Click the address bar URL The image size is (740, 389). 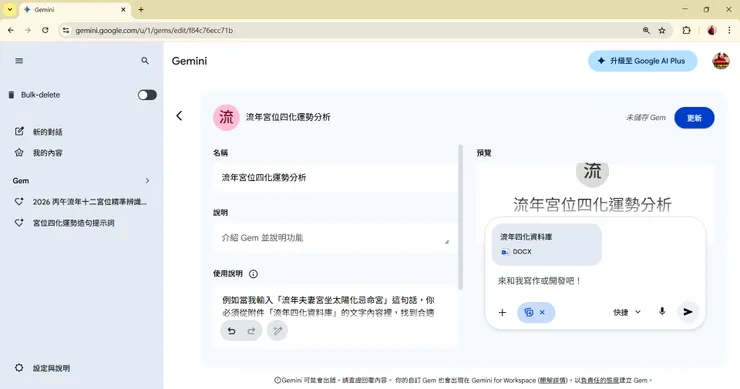[154, 30]
